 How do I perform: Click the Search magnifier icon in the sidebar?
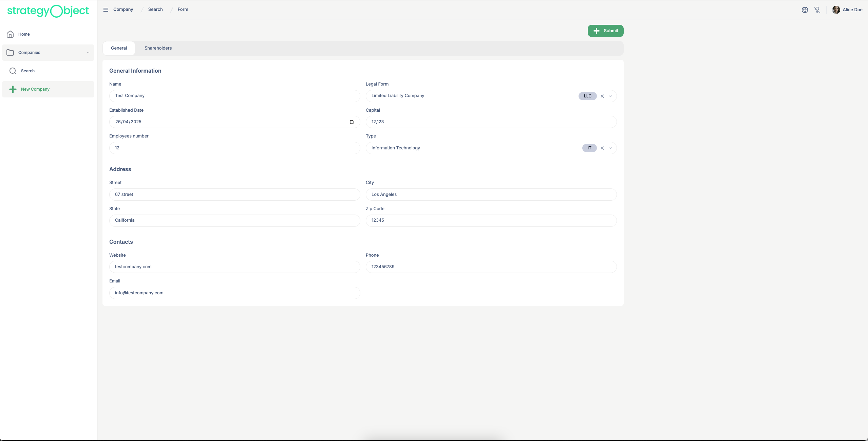(x=13, y=71)
